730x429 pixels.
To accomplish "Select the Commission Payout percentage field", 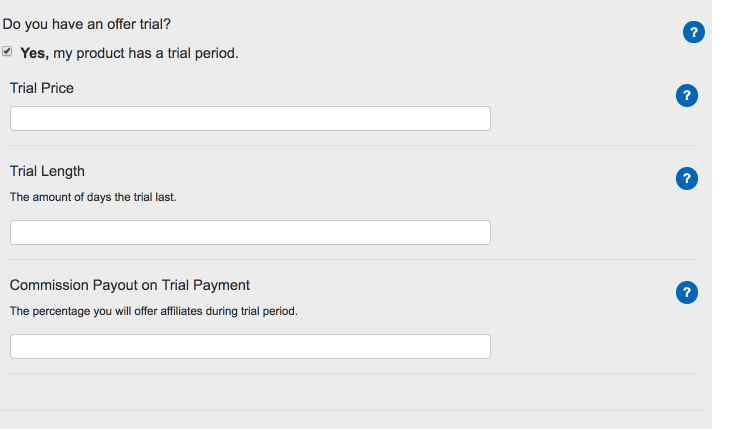I will pyautogui.click(x=250, y=347).
